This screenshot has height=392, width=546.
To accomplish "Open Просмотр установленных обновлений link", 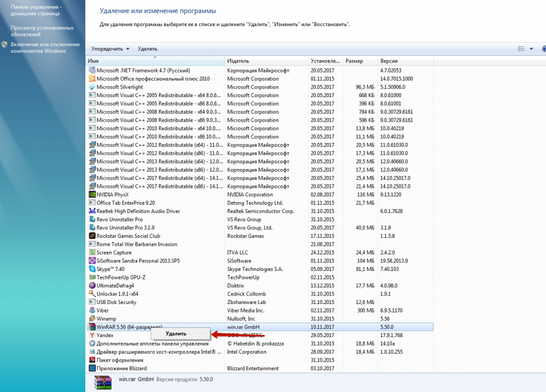I will pyautogui.click(x=42, y=31).
